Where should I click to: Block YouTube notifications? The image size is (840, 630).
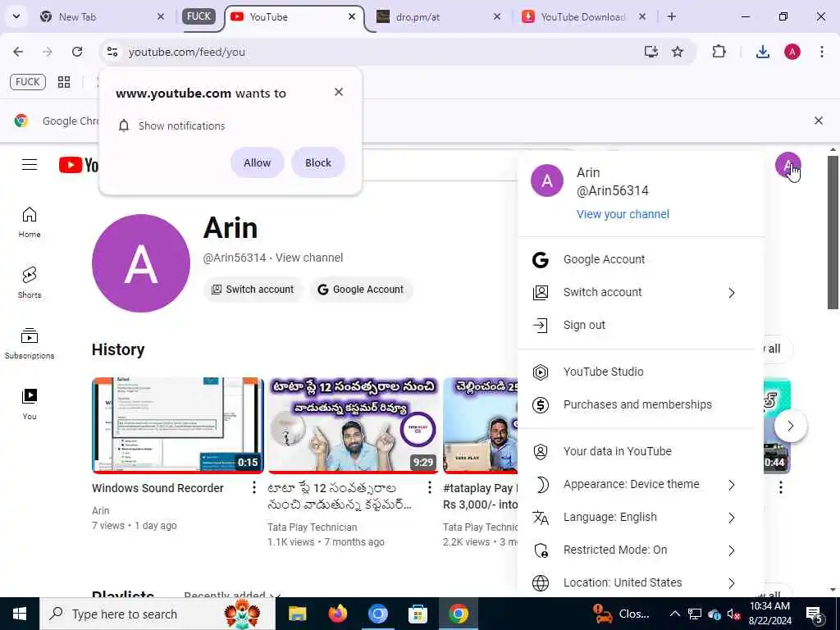[318, 163]
